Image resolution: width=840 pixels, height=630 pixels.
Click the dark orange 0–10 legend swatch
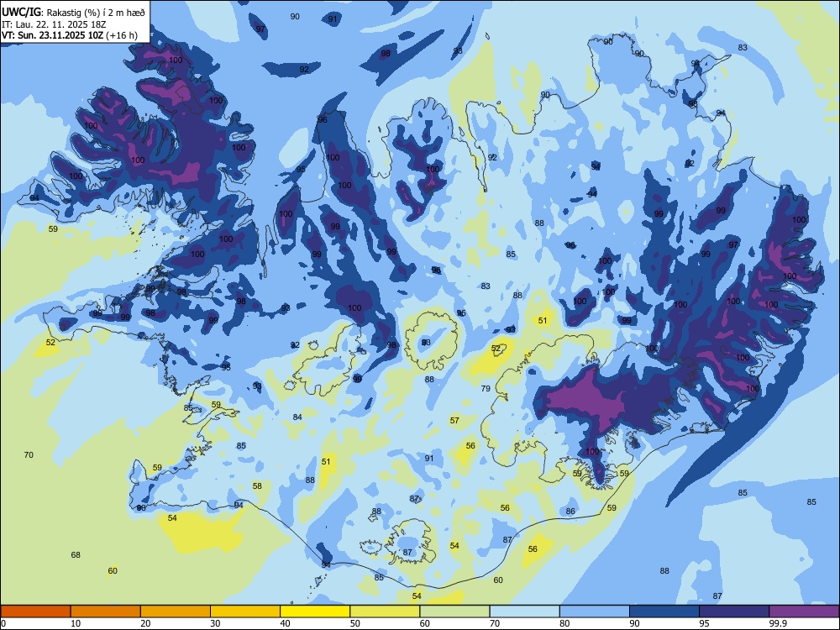click(35, 612)
